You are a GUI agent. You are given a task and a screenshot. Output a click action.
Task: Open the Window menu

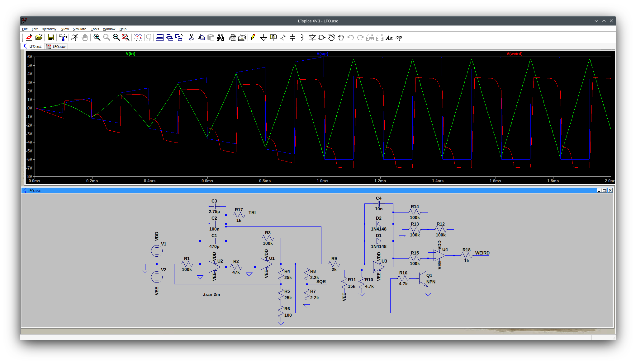[109, 29]
